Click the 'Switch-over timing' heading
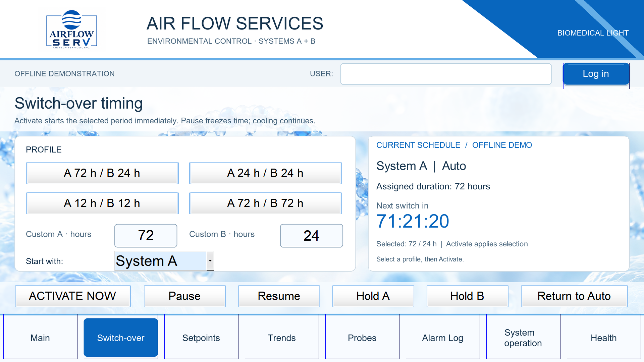The image size is (644, 362). (x=78, y=104)
